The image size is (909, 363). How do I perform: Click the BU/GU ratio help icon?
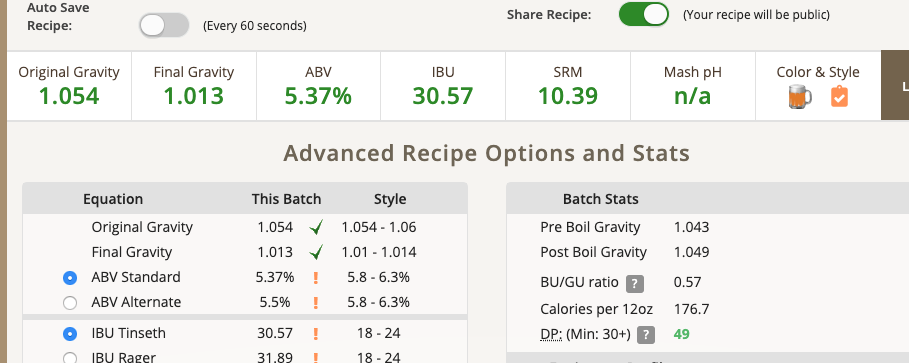pos(635,284)
